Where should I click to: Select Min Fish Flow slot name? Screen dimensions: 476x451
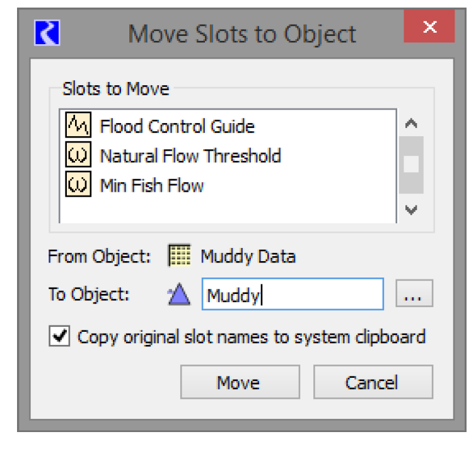tap(152, 185)
